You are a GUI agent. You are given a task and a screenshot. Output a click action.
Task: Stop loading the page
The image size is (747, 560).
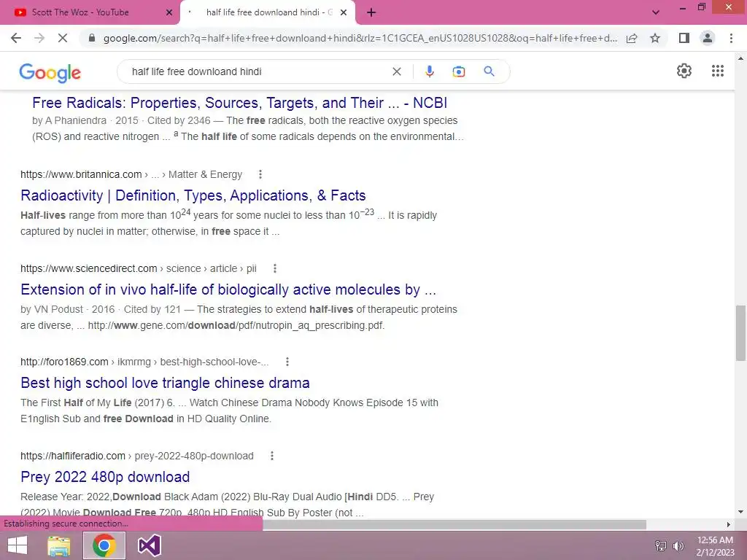[63, 38]
